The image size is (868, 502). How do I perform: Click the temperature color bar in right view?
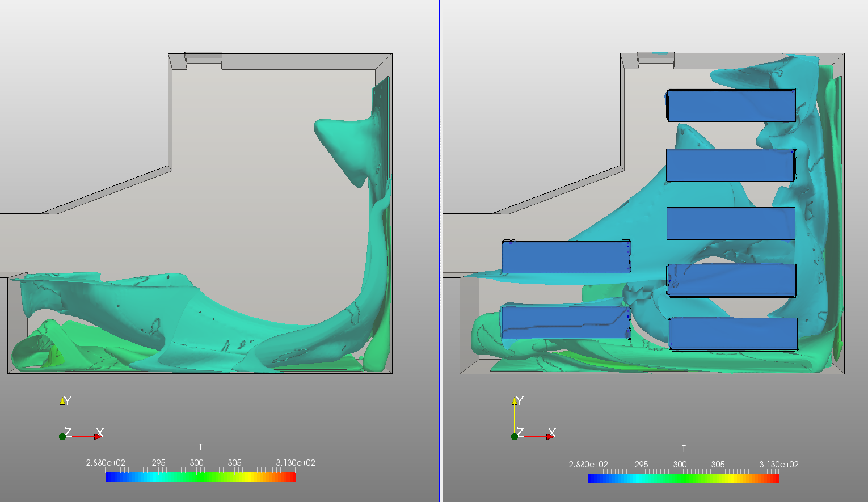(684, 478)
